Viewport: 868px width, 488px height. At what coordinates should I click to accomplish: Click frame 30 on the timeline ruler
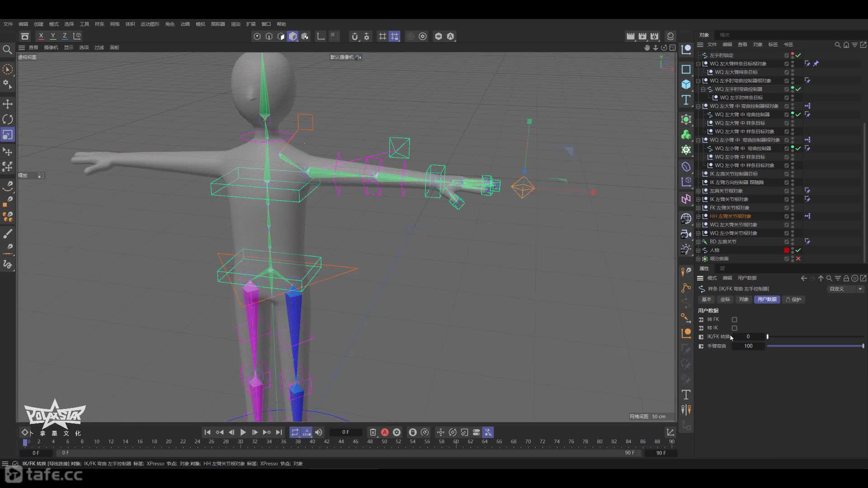(240, 441)
